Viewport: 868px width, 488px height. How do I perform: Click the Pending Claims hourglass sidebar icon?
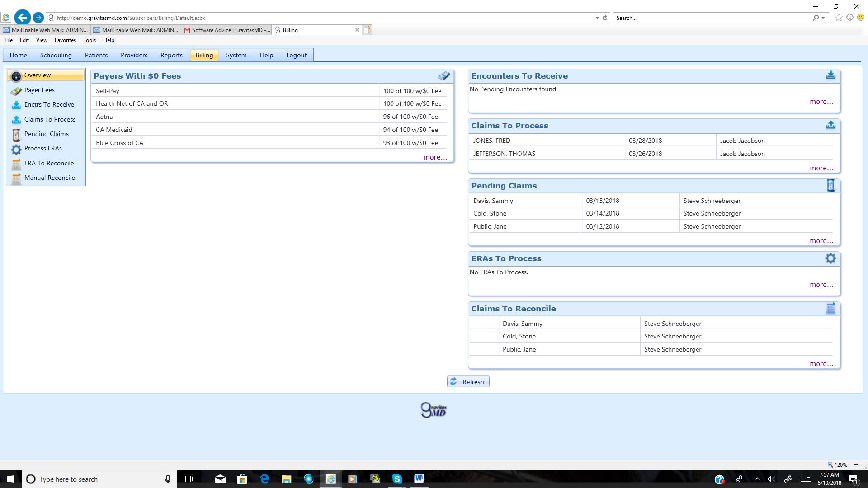click(16, 134)
